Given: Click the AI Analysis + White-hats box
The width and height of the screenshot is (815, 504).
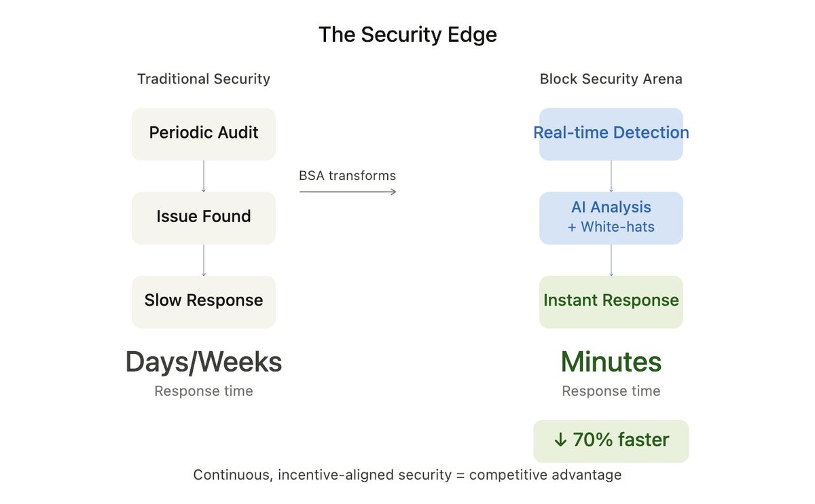Looking at the screenshot, I should click(x=611, y=217).
